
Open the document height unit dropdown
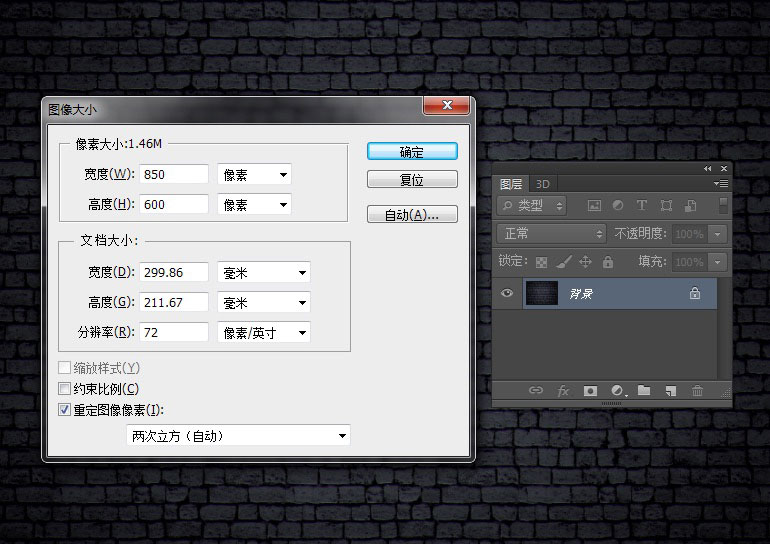[264, 302]
